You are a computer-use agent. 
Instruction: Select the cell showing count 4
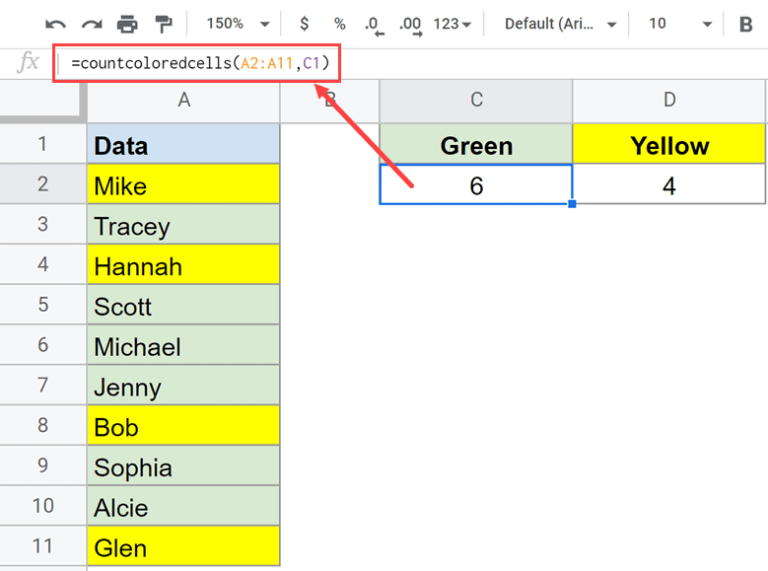(x=669, y=185)
